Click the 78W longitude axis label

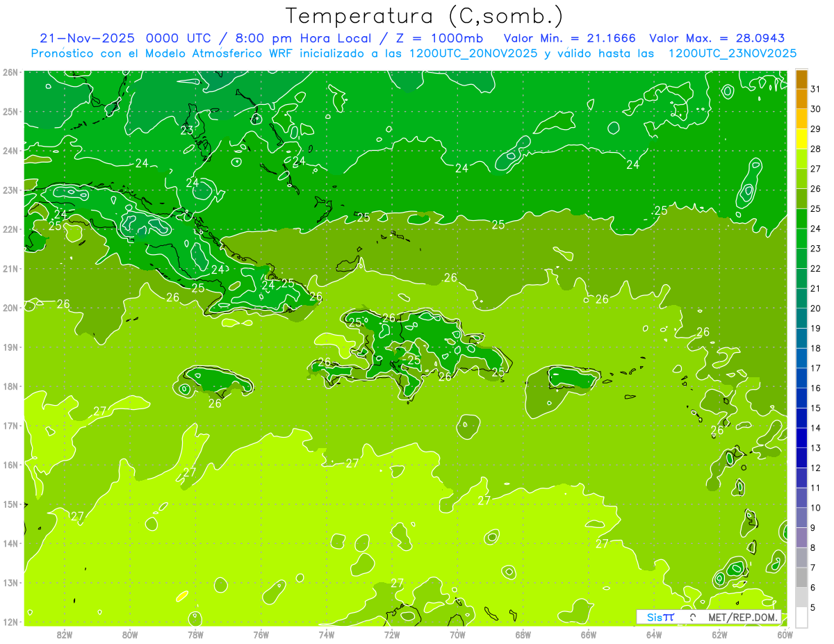click(x=195, y=634)
